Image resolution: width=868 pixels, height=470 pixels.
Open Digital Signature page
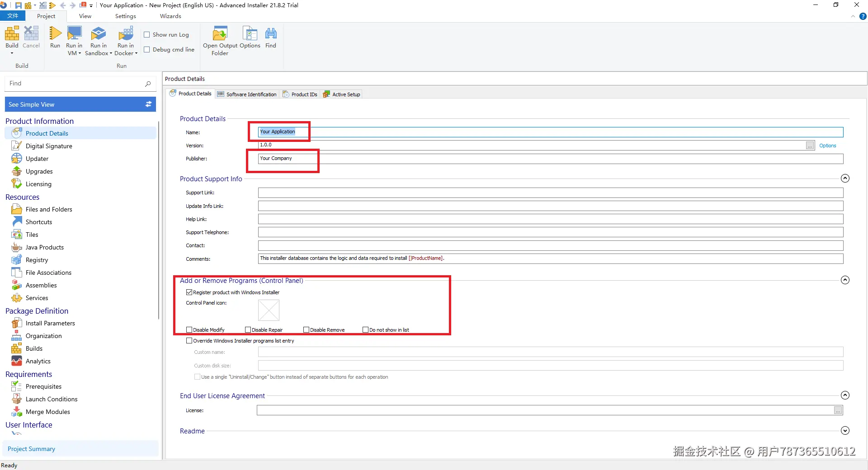point(49,146)
